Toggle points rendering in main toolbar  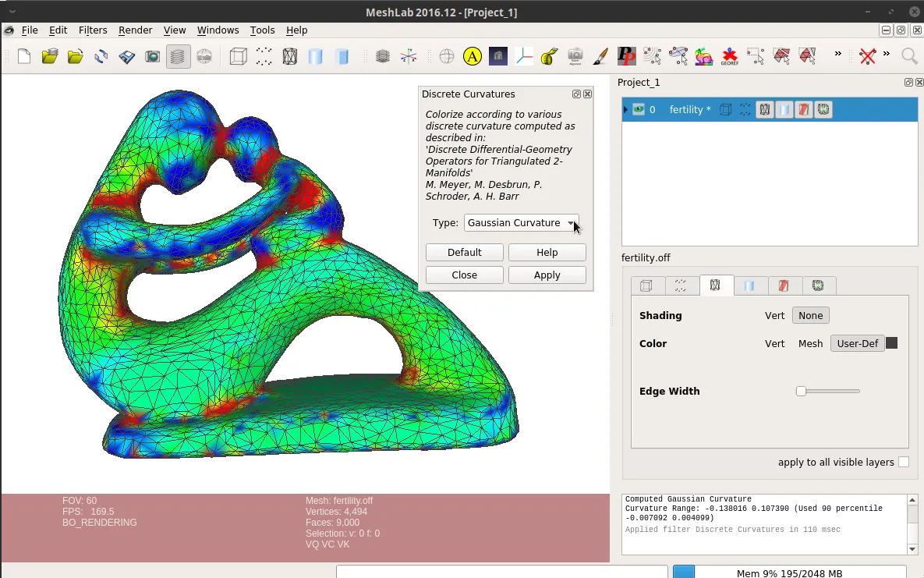[264, 57]
